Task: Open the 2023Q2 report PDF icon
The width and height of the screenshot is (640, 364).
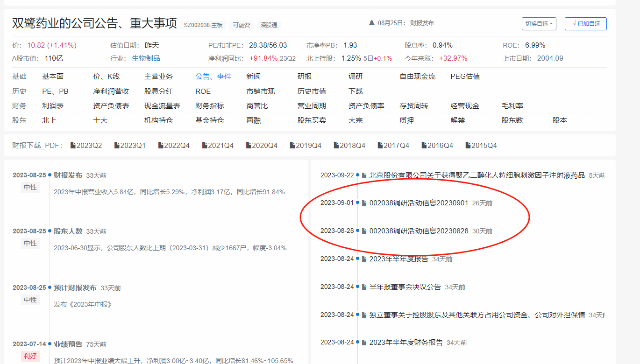Action: tap(73, 146)
